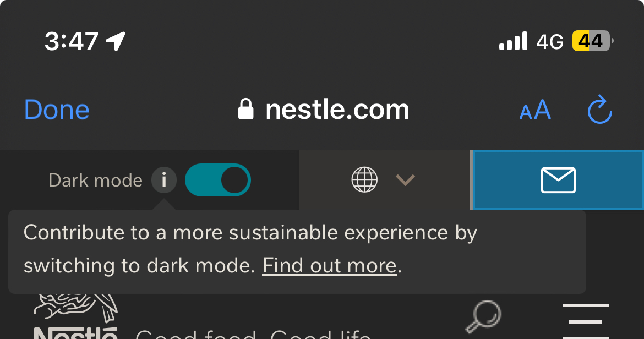644x339 pixels.
Task: Open the globe language selector
Action: [364, 180]
